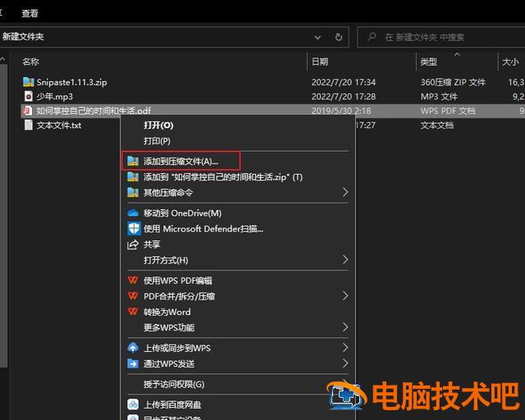Click the refresh button next to address bar
Image resolution: width=525 pixels, height=420 pixels.
339,37
